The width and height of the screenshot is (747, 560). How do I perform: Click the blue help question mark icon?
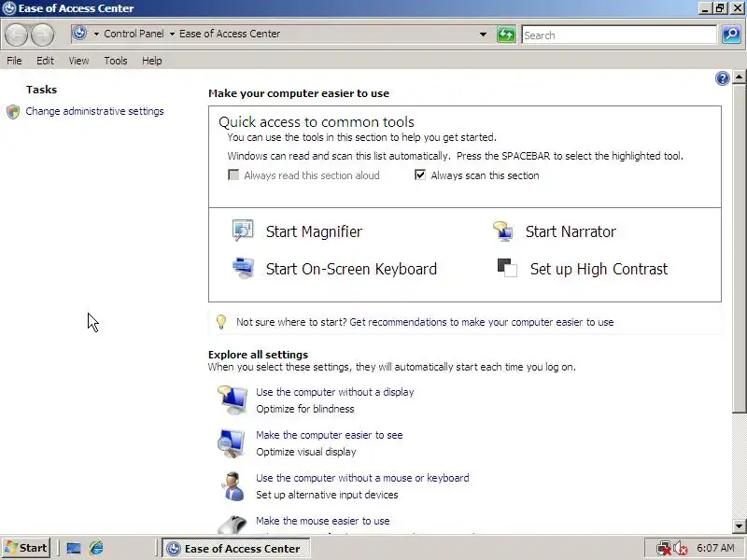point(722,78)
